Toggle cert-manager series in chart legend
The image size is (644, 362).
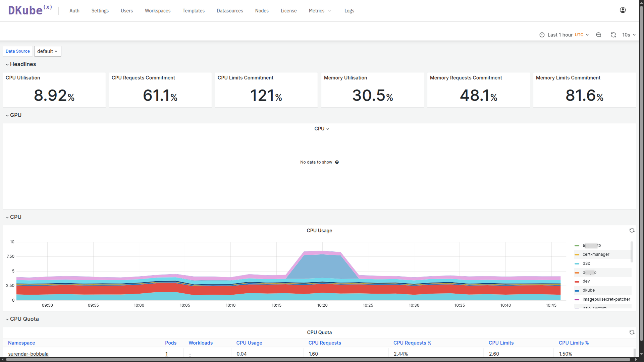(596, 254)
